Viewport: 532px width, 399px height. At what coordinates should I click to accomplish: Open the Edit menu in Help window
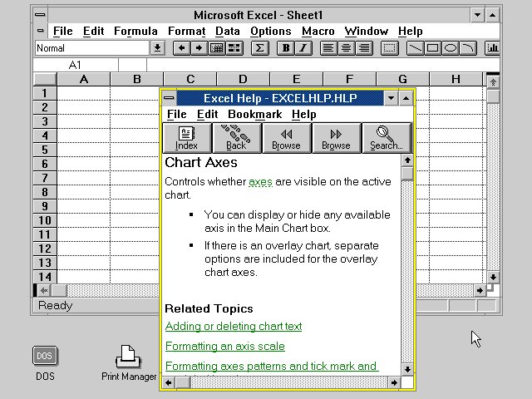point(207,115)
